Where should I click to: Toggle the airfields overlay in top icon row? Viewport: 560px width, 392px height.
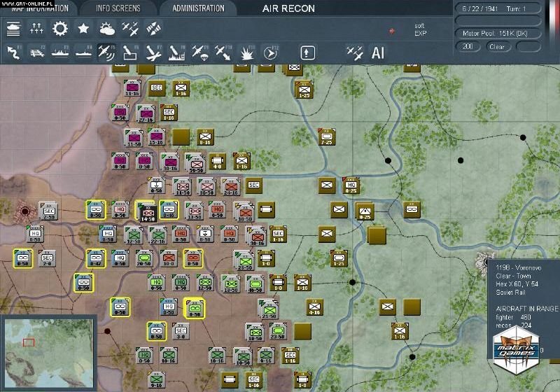tap(130, 29)
